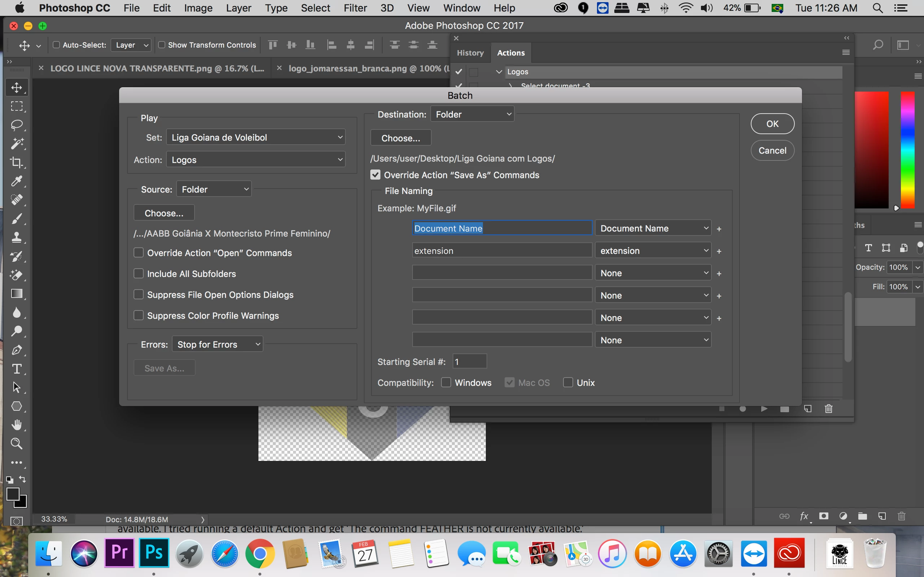Delete action with trash icon in Actions panel

click(x=829, y=409)
